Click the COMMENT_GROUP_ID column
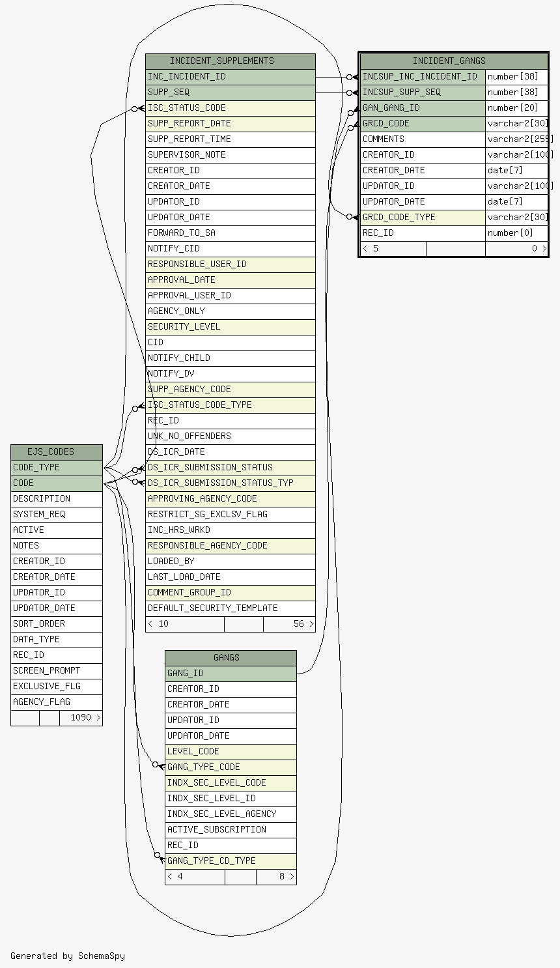Screen dimensions: 560x968 [231, 593]
